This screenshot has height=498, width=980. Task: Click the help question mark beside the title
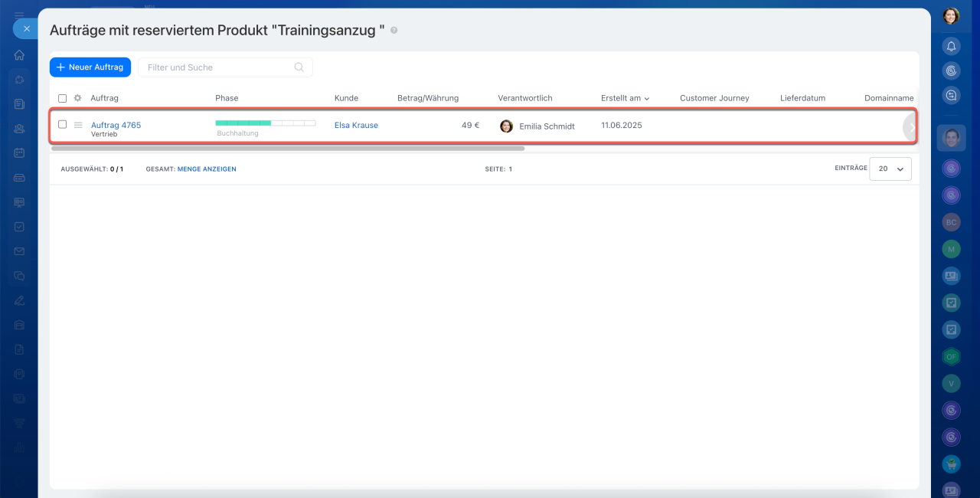tap(394, 31)
